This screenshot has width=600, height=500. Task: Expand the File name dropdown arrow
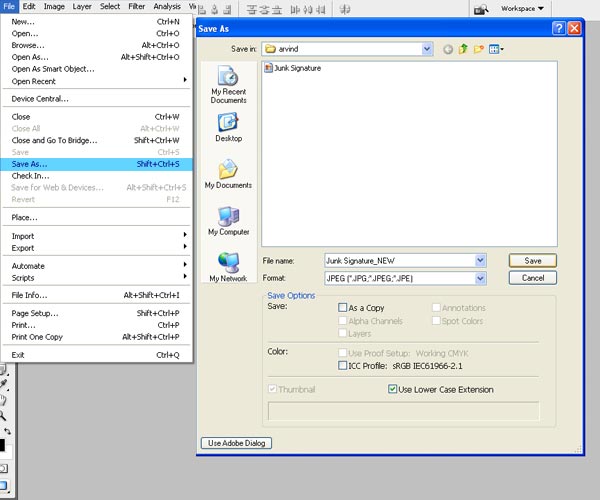coord(480,261)
